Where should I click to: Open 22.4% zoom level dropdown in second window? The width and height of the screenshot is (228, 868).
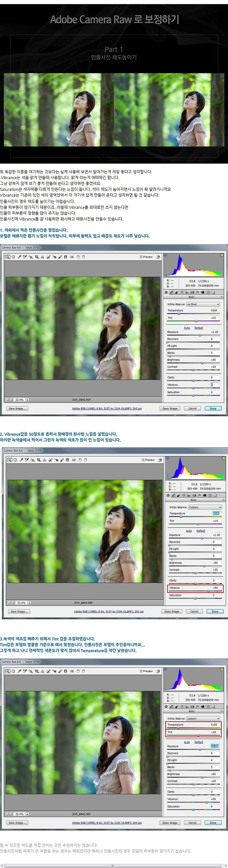30,603
